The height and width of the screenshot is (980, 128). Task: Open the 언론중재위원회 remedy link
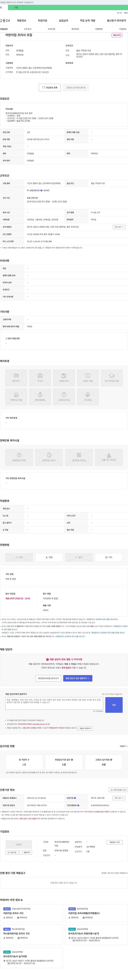coord(34,724)
